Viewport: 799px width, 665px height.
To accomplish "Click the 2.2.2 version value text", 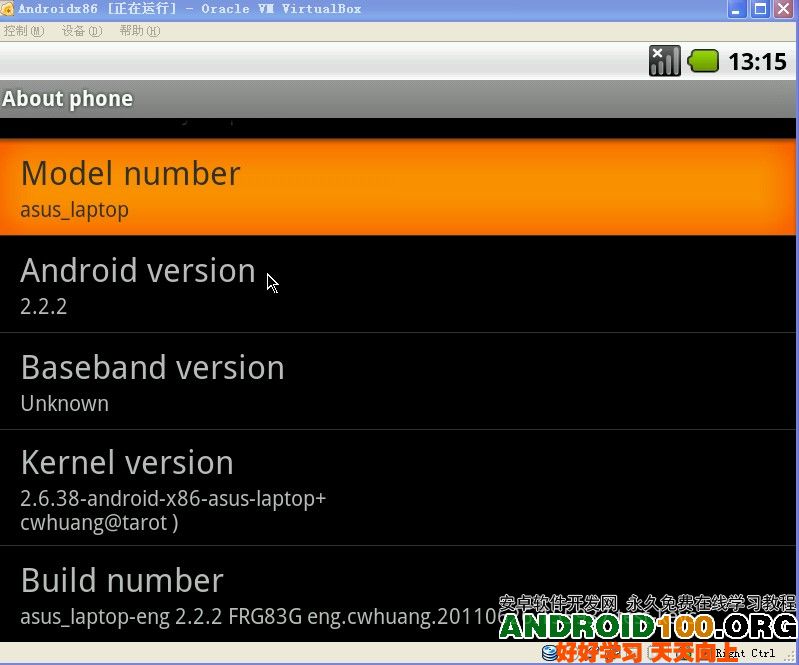I will (44, 306).
